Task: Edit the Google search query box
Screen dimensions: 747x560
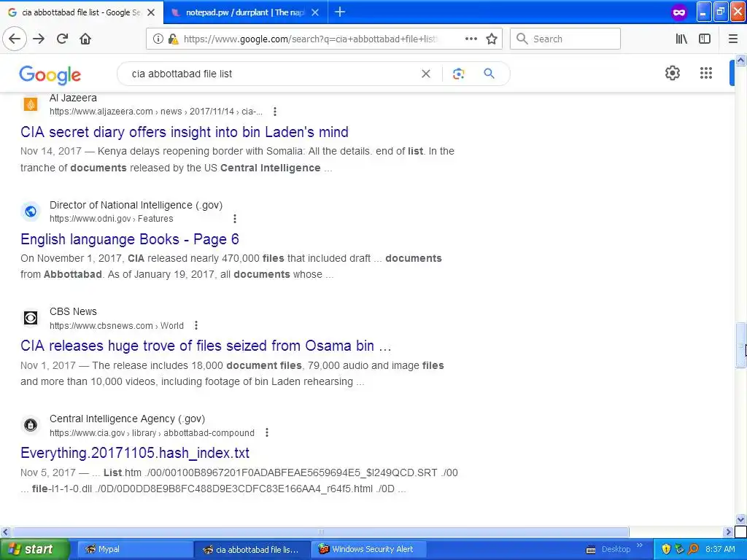Action: (x=271, y=74)
